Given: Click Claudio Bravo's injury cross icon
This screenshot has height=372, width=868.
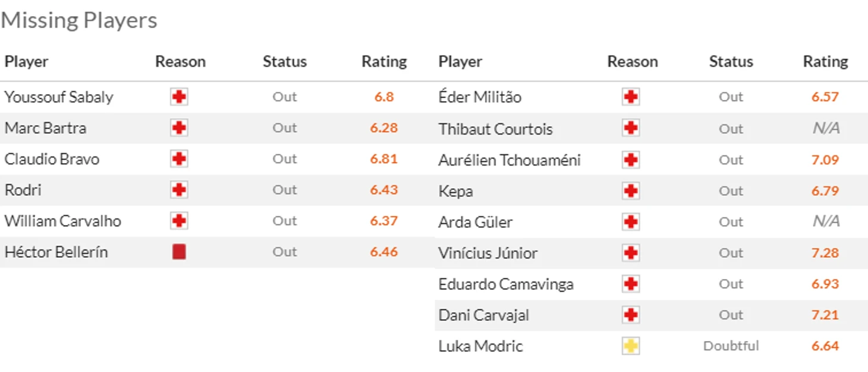Looking at the screenshot, I should [x=179, y=159].
